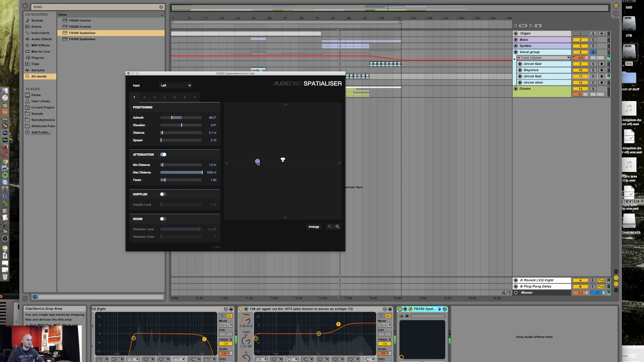Open Packs in Places
644x362 pixels.
(x=36, y=95)
